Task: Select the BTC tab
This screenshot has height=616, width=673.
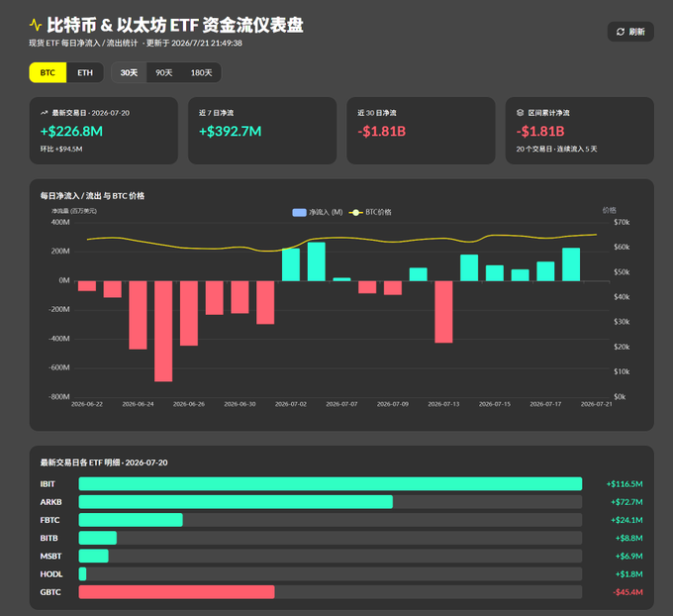Action: (x=48, y=72)
